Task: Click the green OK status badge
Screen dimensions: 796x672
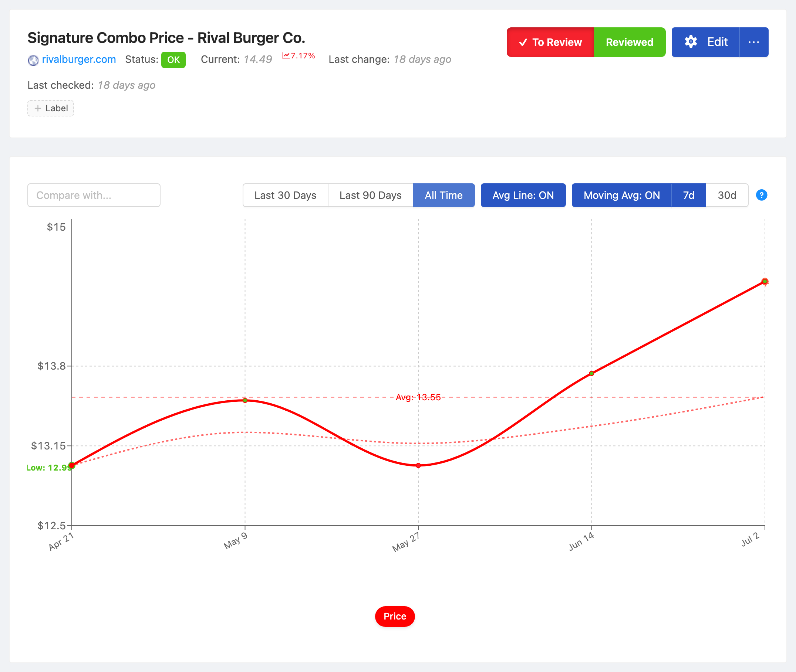Action: point(173,60)
